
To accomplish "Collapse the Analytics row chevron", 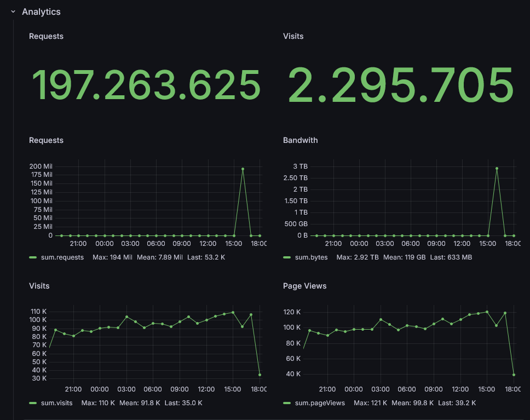I will (13, 11).
